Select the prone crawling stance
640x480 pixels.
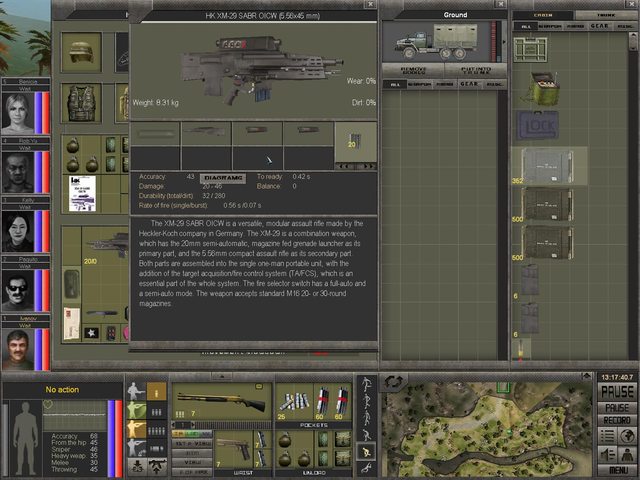[x=367, y=468]
